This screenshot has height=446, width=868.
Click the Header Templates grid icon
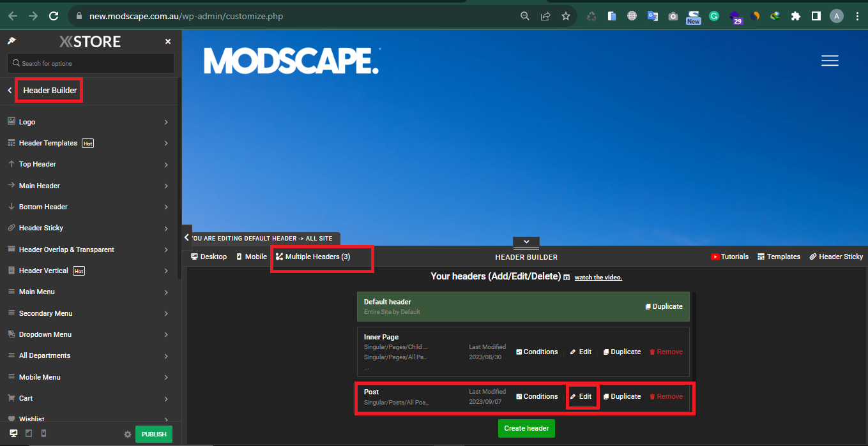click(11, 143)
